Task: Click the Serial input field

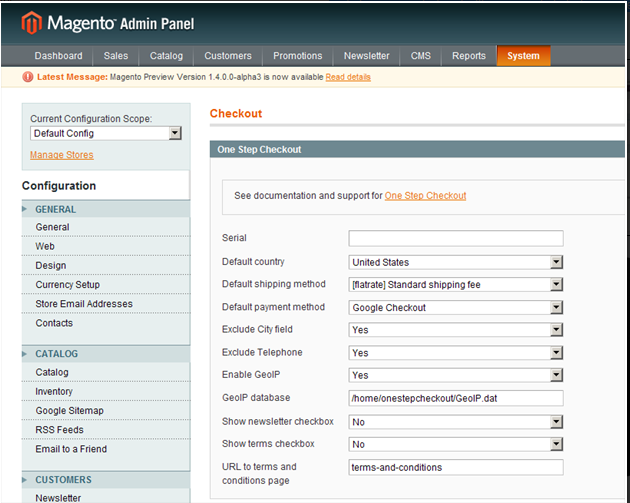Action: point(456,238)
